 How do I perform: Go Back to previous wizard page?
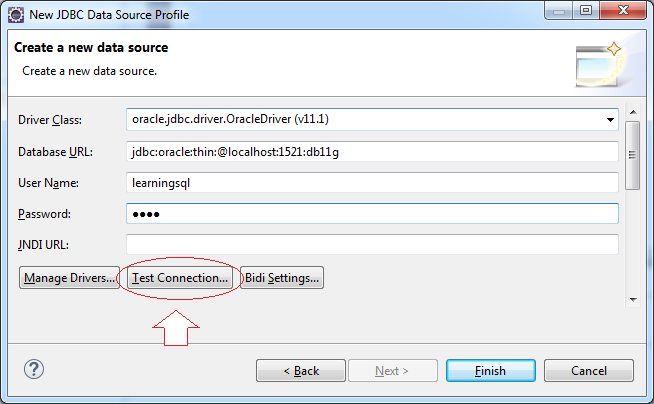coord(301,371)
